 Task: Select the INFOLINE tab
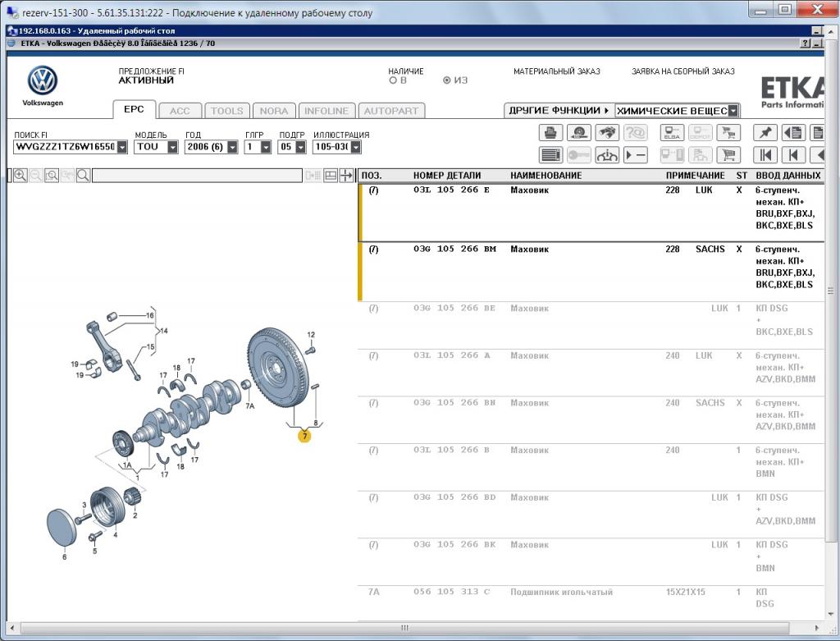(326, 111)
